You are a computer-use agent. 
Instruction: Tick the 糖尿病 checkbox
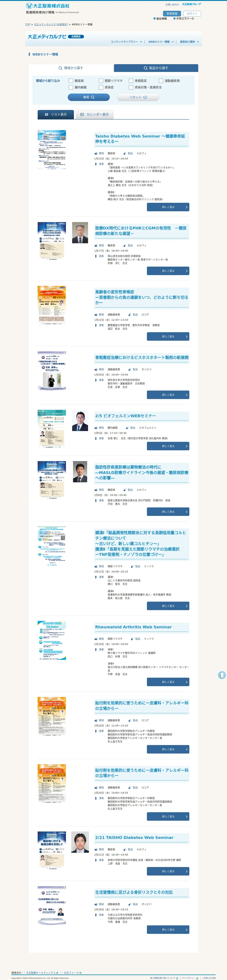tap(71, 81)
